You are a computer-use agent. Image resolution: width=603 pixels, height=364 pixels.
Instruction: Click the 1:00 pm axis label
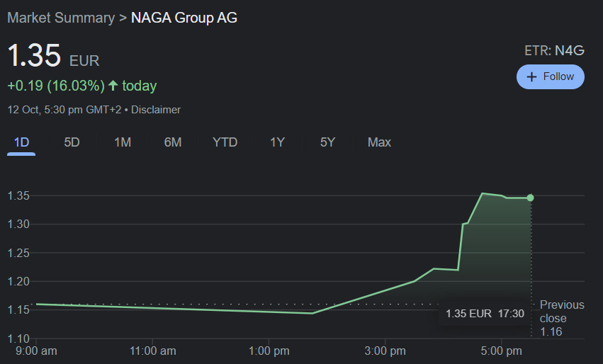(x=269, y=351)
